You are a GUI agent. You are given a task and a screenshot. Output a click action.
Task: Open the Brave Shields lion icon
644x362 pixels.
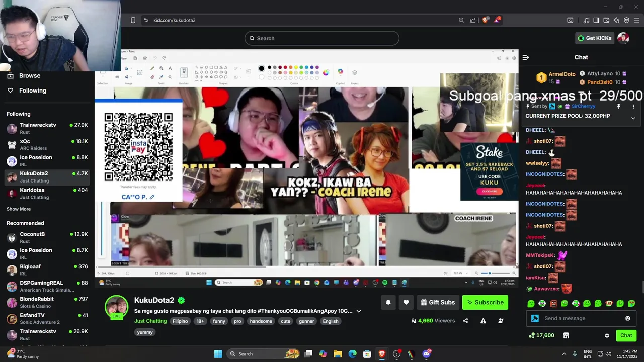(486, 20)
